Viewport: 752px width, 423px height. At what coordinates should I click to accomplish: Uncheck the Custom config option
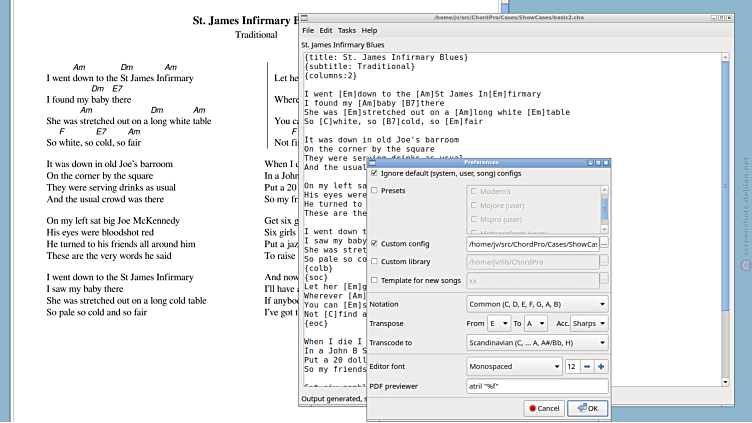pos(375,244)
